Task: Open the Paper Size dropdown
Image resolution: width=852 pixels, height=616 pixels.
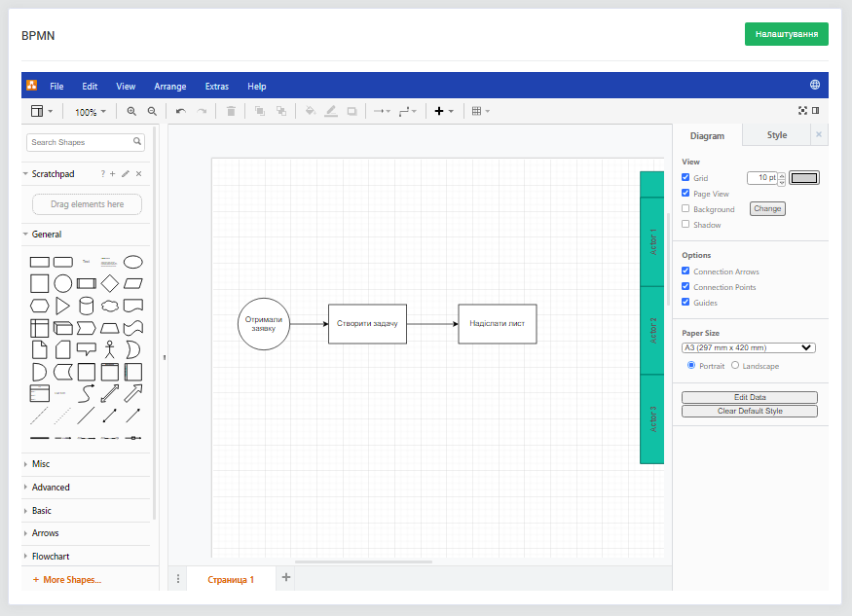Action: click(748, 347)
